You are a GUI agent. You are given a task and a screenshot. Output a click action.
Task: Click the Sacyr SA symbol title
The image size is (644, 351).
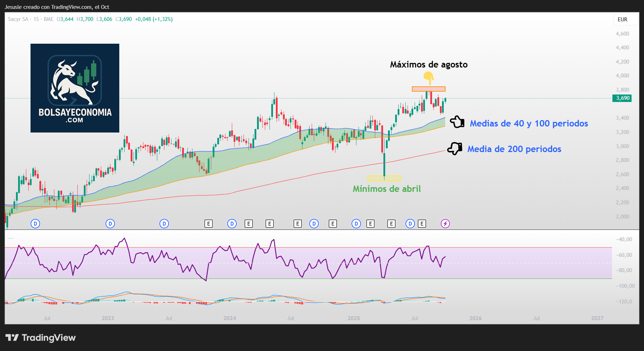(18, 19)
